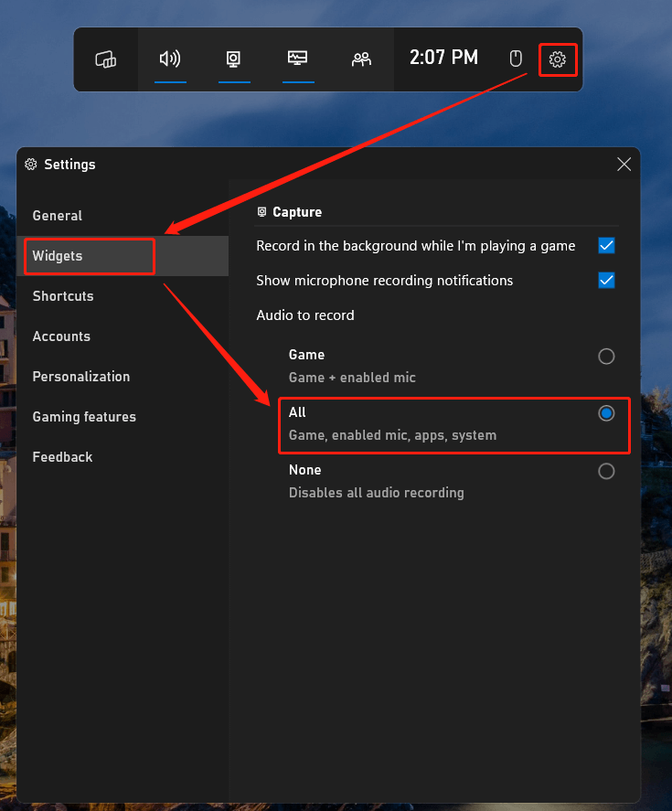Screen dimensions: 672x811
Task: Toggle the Performance widget monitor icon
Action: [x=297, y=58]
